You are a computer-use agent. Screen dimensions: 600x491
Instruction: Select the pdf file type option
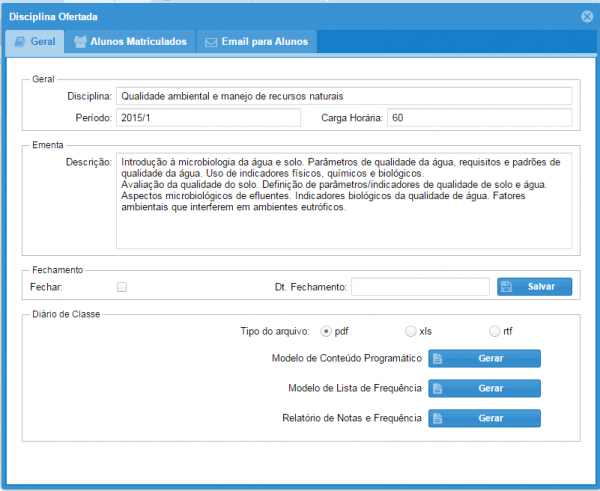point(326,330)
